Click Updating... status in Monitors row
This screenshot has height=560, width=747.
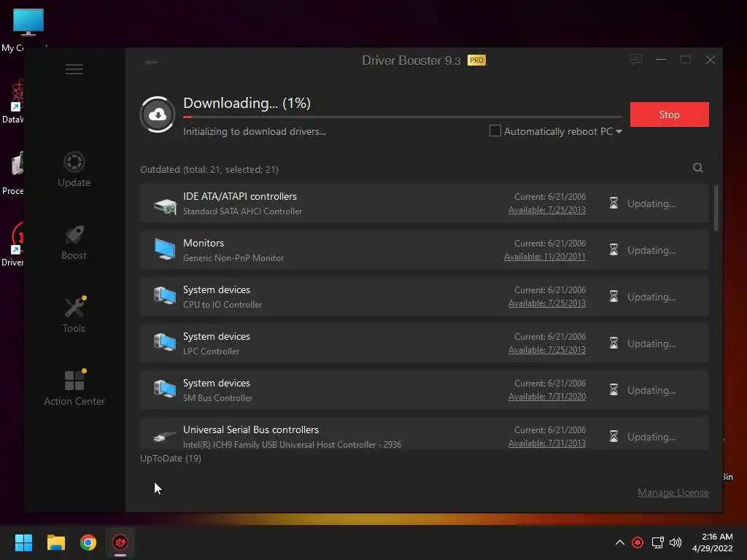pos(651,251)
